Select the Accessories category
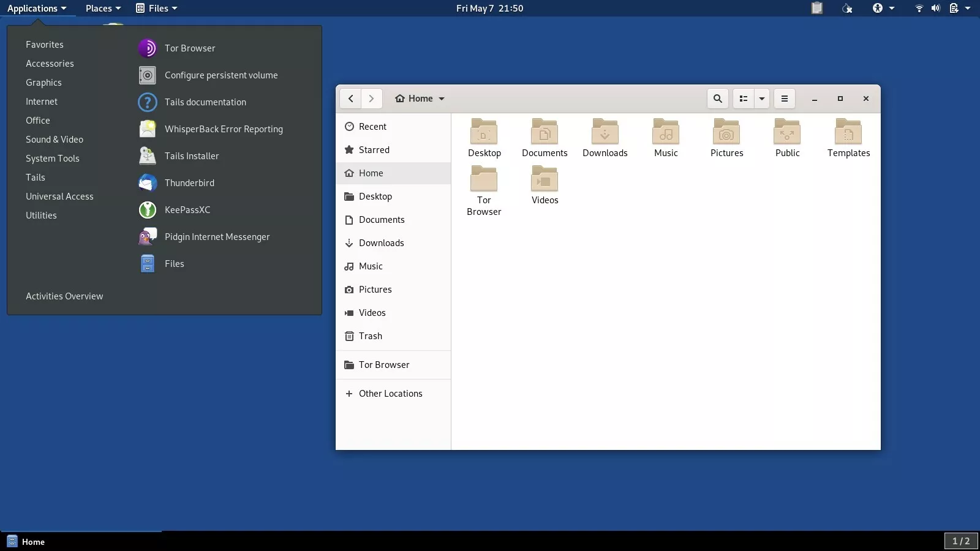This screenshot has height=551, width=980. [x=50, y=64]
